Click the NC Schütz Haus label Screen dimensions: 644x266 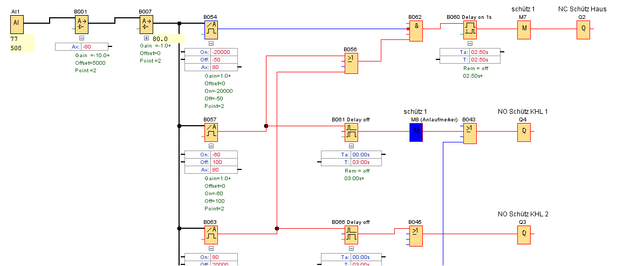point(582,9)
